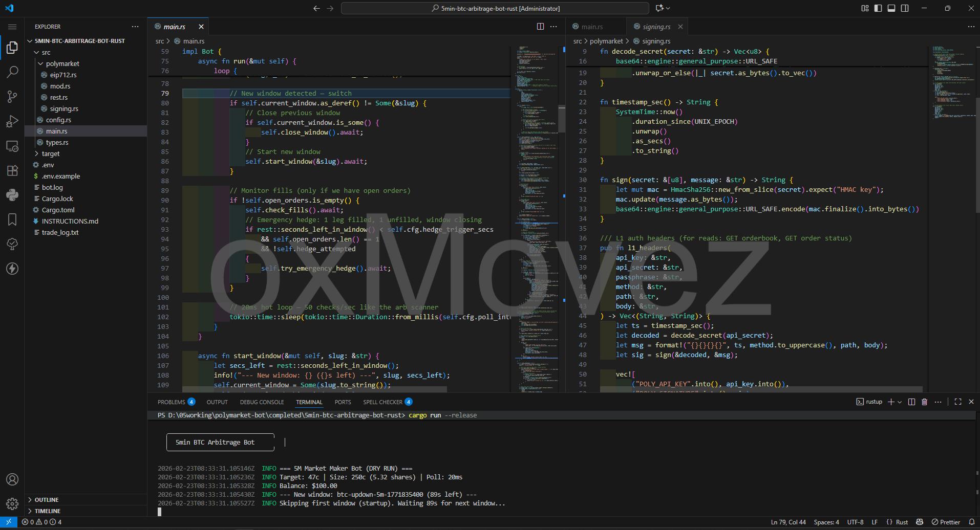Open INSTRUCTIONS.md in the file tree
The image size is (980, 530).
(70, 221)
